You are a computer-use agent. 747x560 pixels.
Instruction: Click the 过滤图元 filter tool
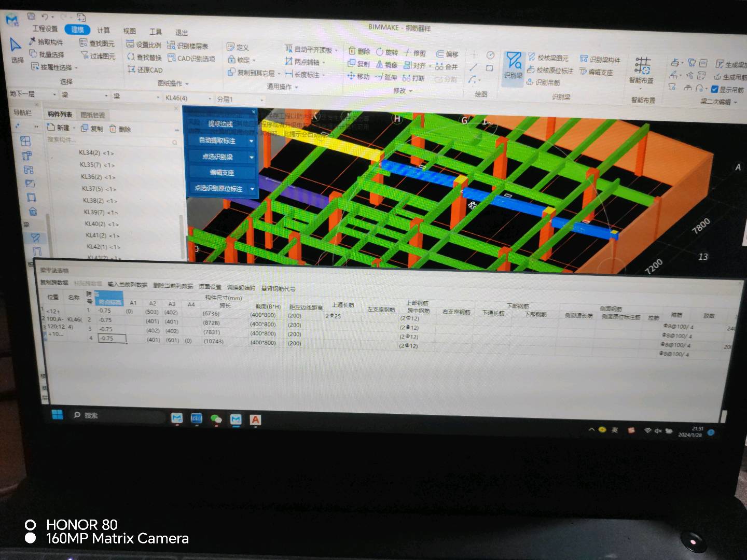(98, 55)
